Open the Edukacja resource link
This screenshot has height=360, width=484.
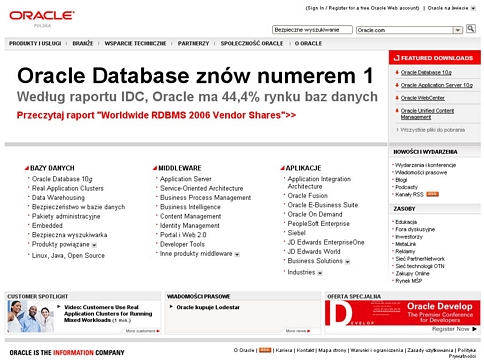tap(406, 222)
